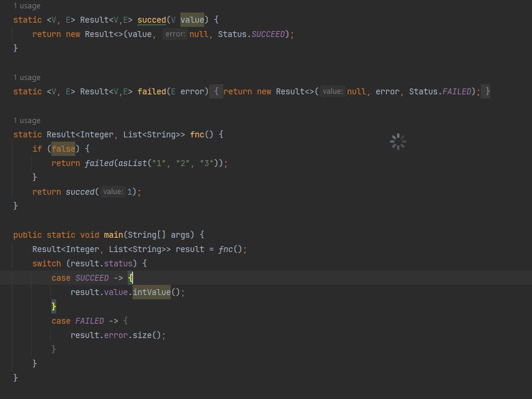Click the 'error' field in result.error
Viewport: 532px width, 399px height.
[x=116, y=335]
